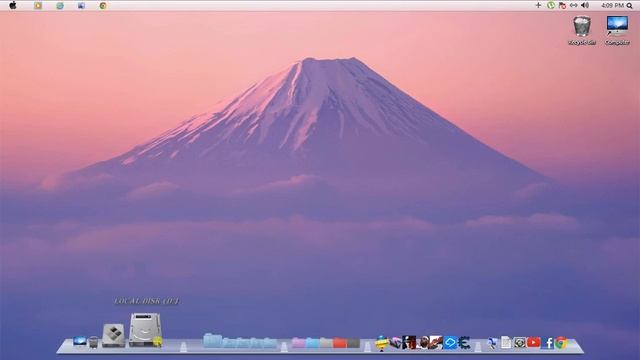Click the double-arrow network tray icon
640x360 pixels.
click(x=573, y=5)
